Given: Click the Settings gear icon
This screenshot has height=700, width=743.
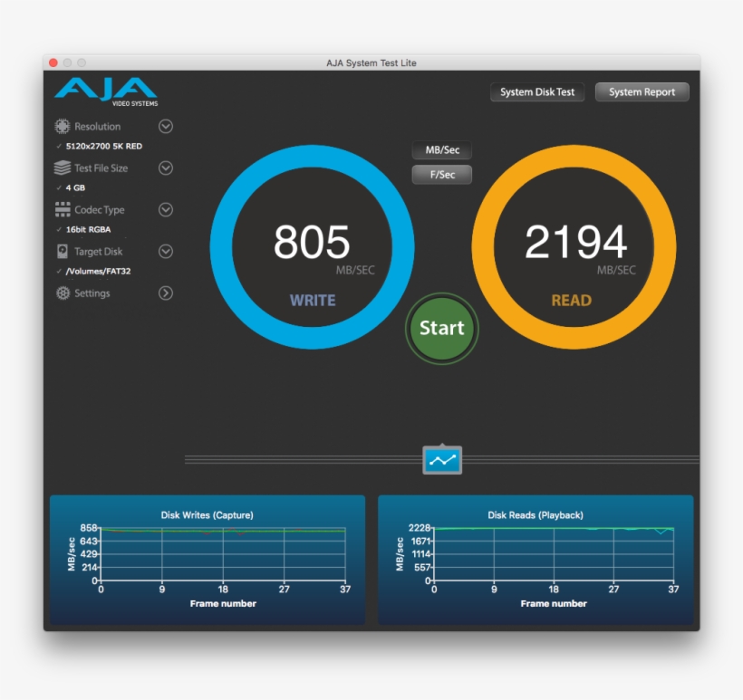Looking at the screenshot, I should click(63, 293).
